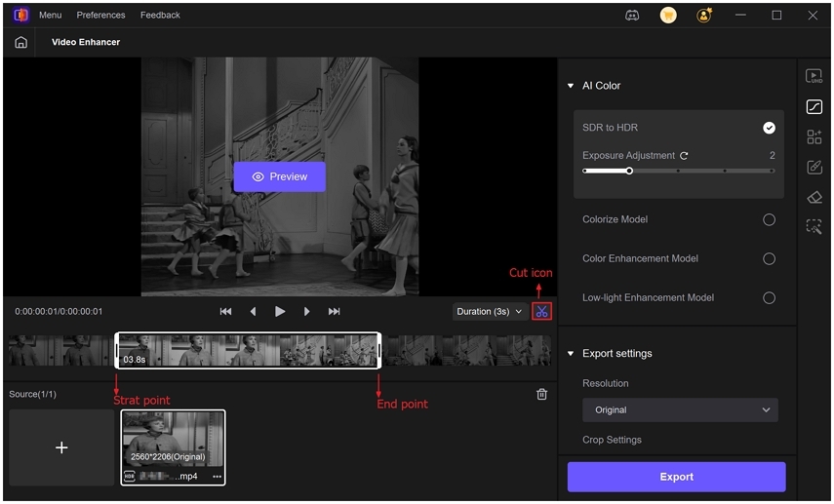Select the eraser sidebar tool
Screen dimensions: 834x504
coord(814,197)
